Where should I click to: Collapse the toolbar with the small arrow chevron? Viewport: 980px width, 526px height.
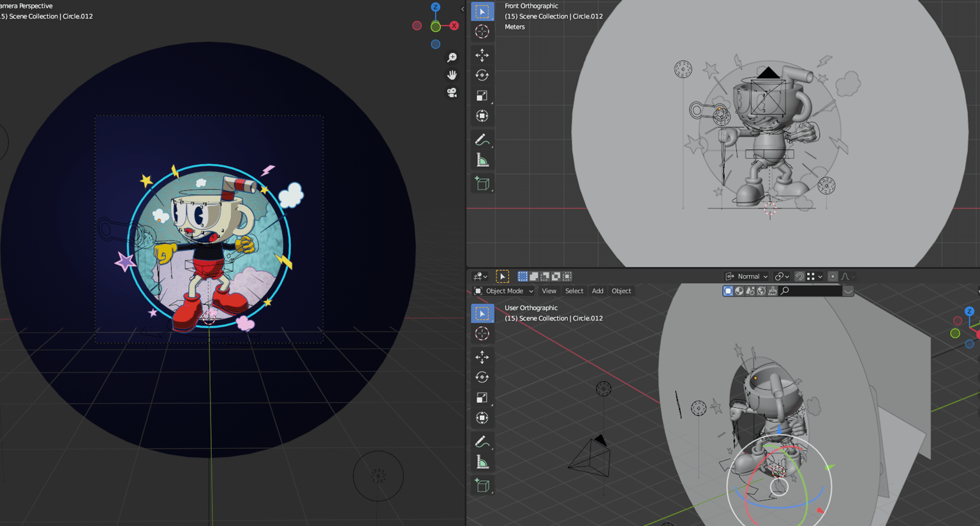[x=463, y=9]
